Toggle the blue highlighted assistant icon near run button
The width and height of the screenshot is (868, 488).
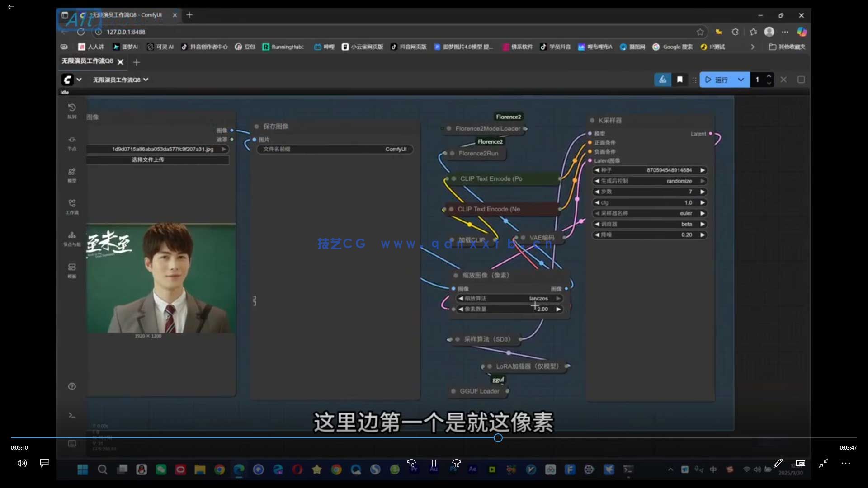[663, 80]
